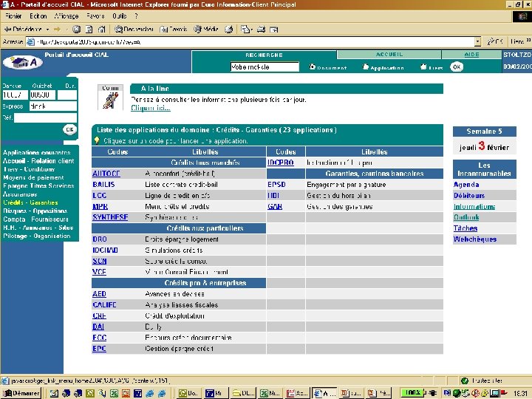Select the Document search radio button
Image resolution: width=532 pixels, height=399 pixels.
(x=313, y=67)
